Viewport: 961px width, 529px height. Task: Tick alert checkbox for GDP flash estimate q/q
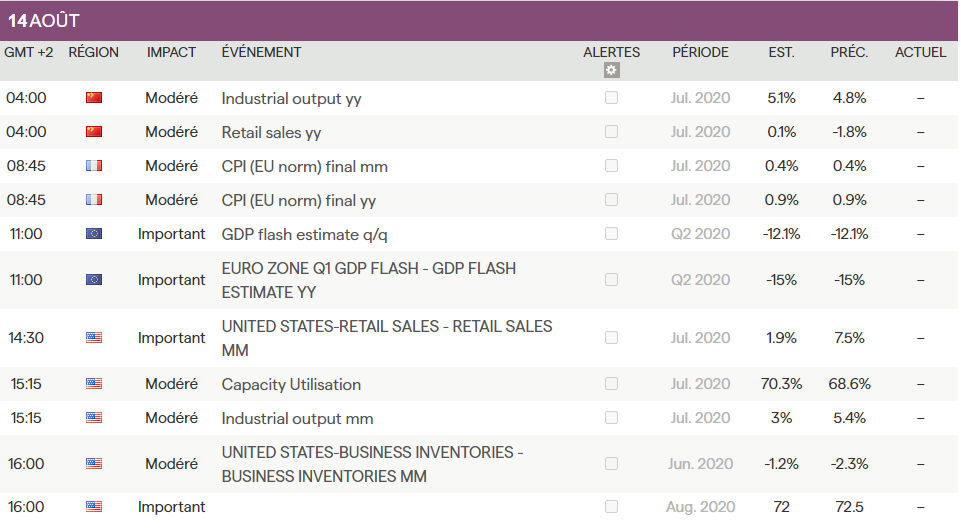point(611,234)
